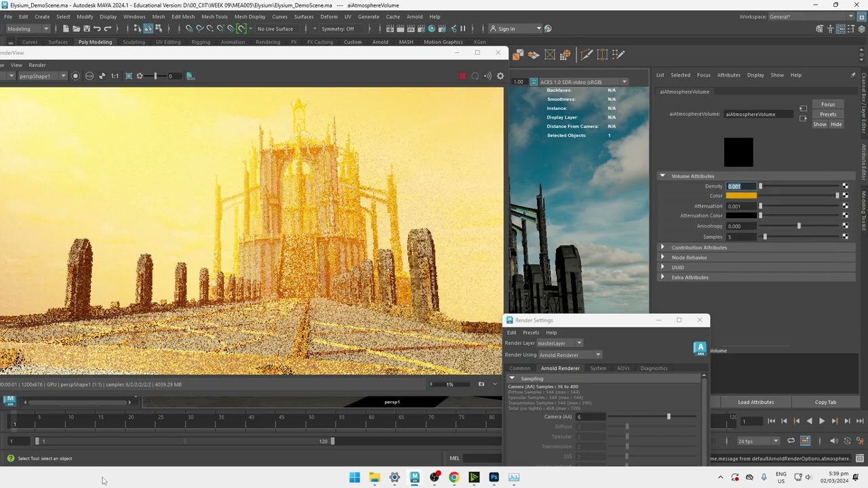
Task: Open the 24 fps frame rate dropdown
Action: click(757, 441)
